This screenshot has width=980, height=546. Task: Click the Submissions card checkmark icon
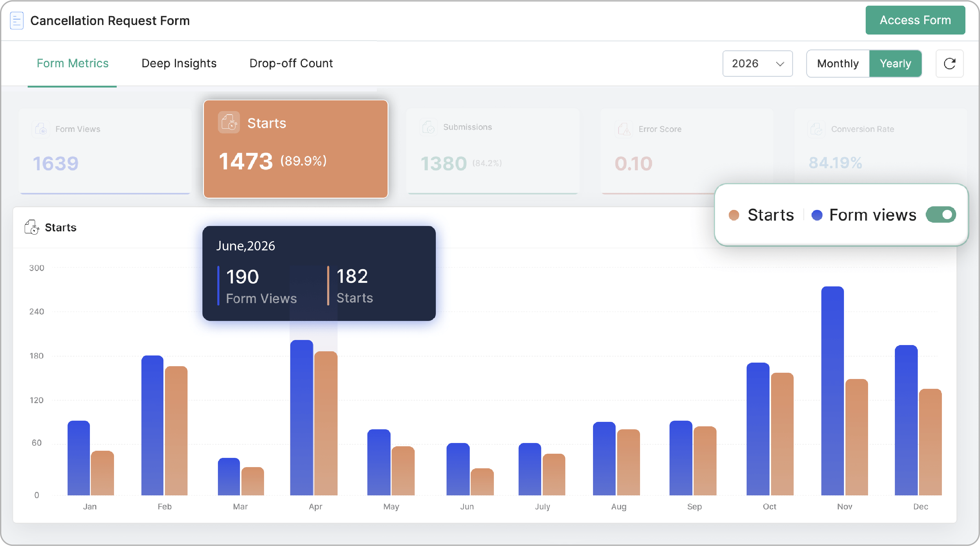point(428,127)
